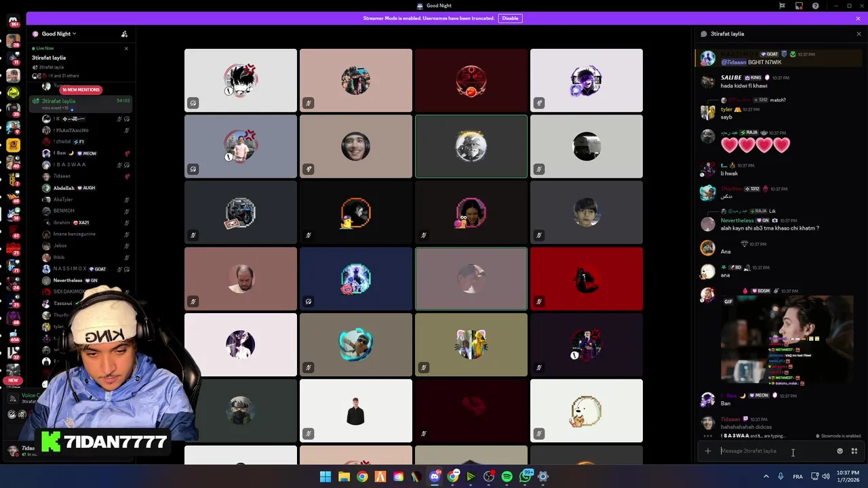Open Windows Start menu

pos(325,476)
